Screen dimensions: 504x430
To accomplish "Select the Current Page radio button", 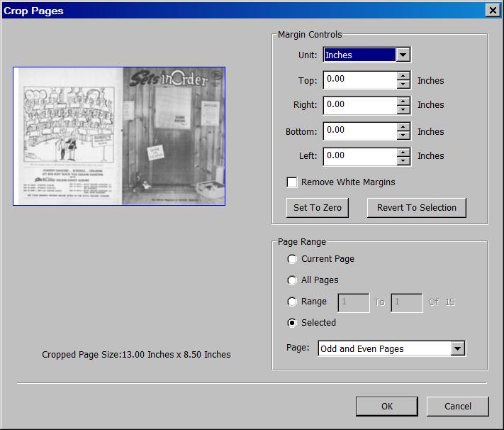I will coord(292,259).
